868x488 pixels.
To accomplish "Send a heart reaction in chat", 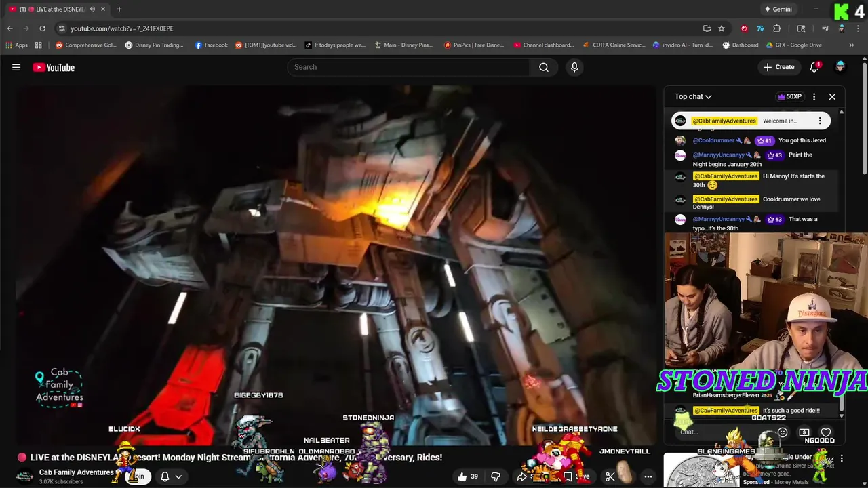I will pyautogui.click(x=826, y=432).
